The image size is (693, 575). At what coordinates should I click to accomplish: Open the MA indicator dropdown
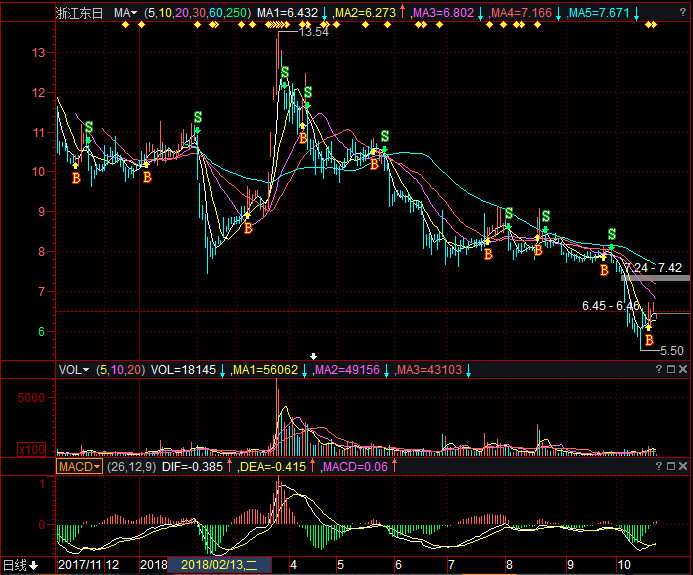pos(126,13)
